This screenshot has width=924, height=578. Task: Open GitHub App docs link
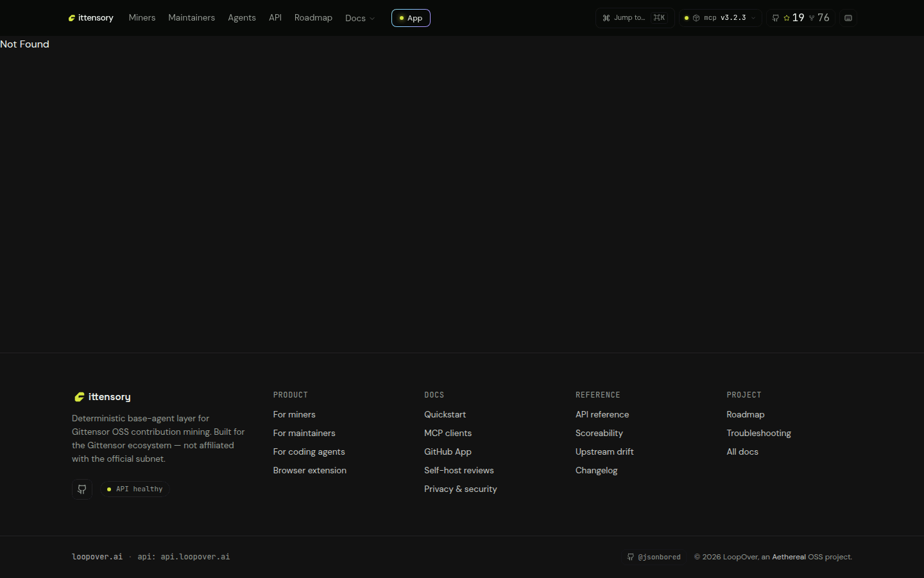click(x=448, y=452)
